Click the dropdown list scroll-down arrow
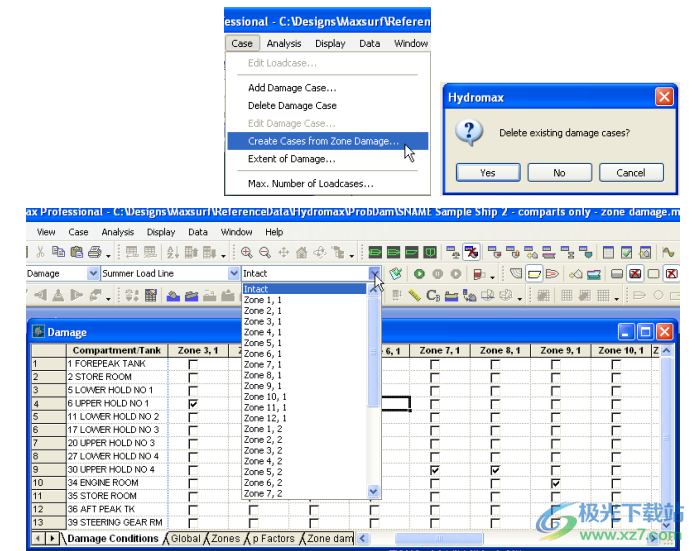 pos(373,491)
